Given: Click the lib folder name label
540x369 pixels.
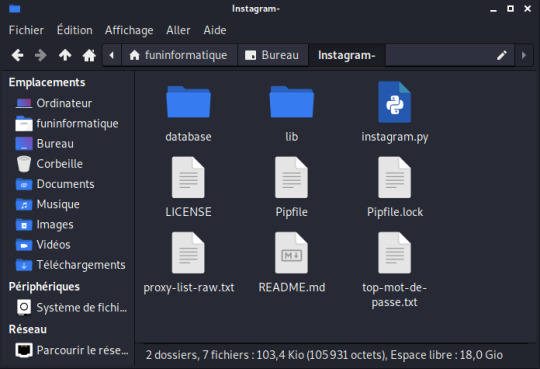Looking at the screenshot, I should click(291, 137).
